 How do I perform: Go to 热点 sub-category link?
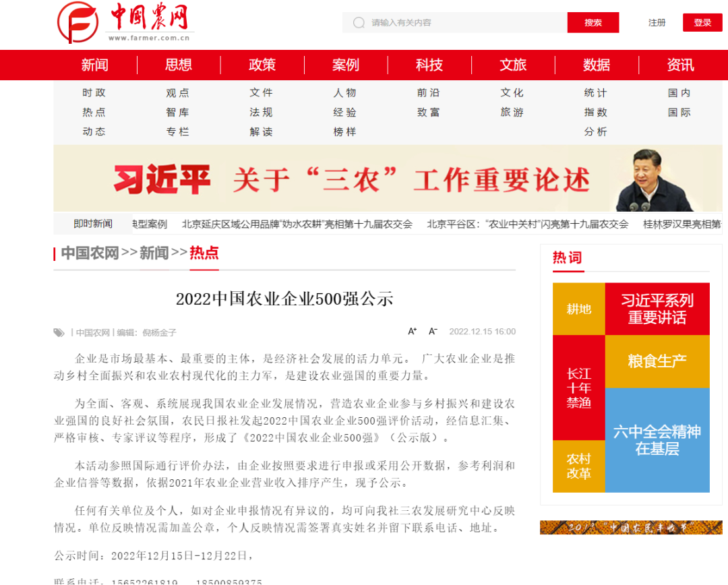pyautogui.click(x=94, y=113)
